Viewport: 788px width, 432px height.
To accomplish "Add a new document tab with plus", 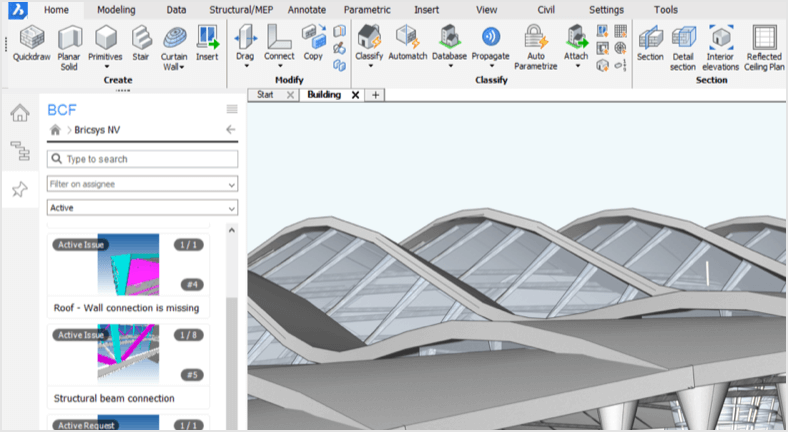I will (x=375, y=95).
